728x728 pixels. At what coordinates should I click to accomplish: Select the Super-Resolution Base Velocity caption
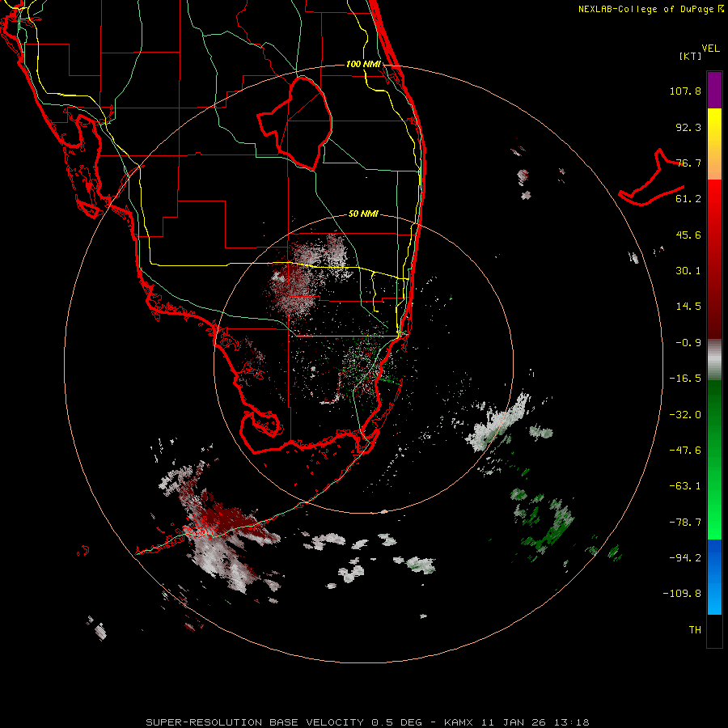(367, 722)
